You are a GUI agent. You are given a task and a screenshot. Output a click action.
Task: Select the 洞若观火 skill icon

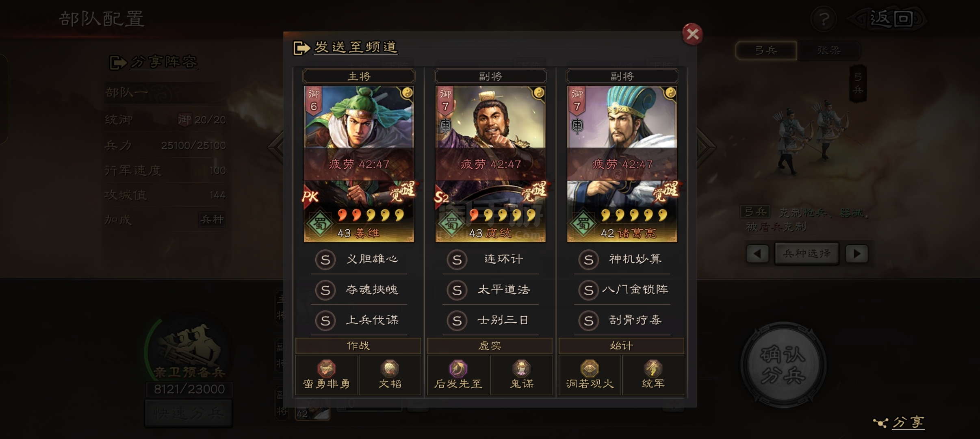590,369
